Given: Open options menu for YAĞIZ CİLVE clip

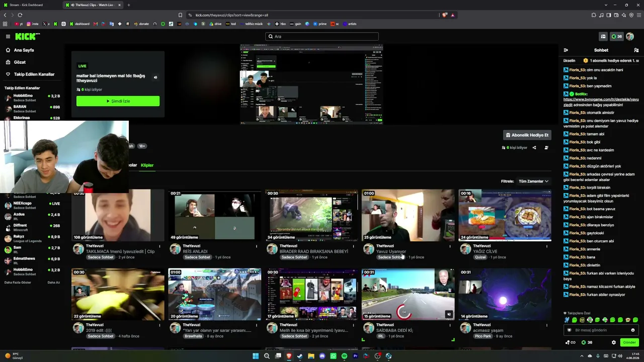Looking at the screenshot, I should [547, 246].
